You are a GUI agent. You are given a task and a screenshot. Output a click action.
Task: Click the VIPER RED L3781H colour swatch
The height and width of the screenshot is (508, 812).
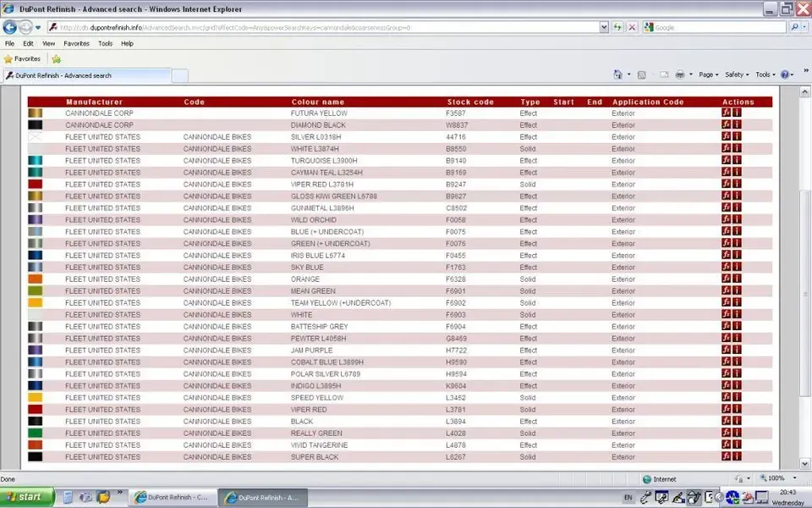coord(36,184)
